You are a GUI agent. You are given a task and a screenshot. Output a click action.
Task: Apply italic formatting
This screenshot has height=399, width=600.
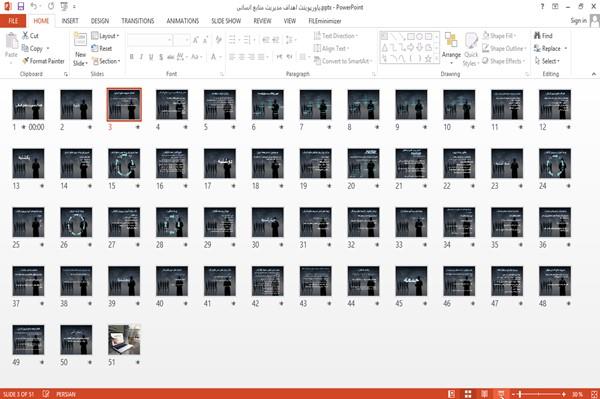pyautogui.click(x=141, y=57)
